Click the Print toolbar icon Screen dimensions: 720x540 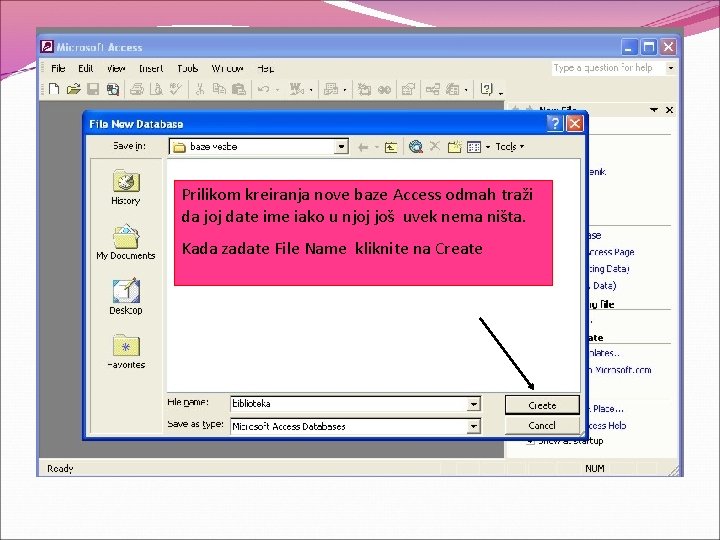point(136,89)
